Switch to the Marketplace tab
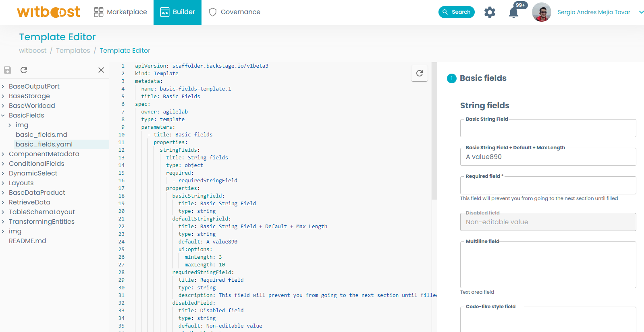 coord(120,12)
